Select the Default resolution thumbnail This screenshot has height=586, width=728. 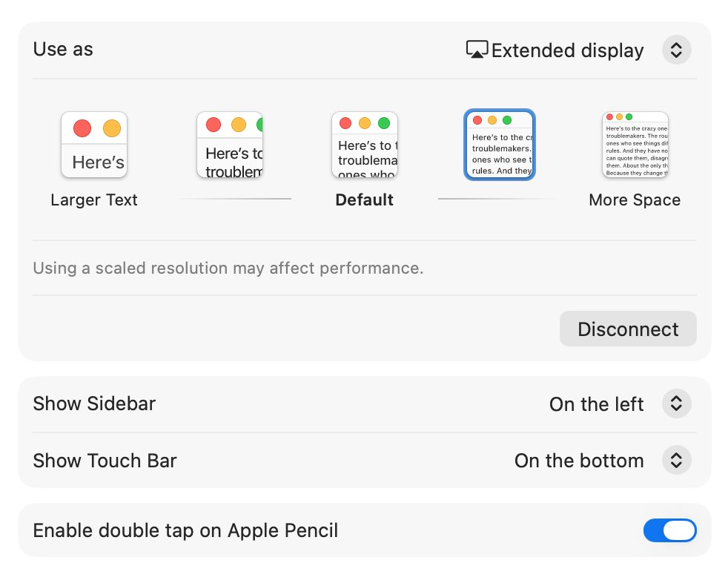pyautogui.click(x=365, y=145)
